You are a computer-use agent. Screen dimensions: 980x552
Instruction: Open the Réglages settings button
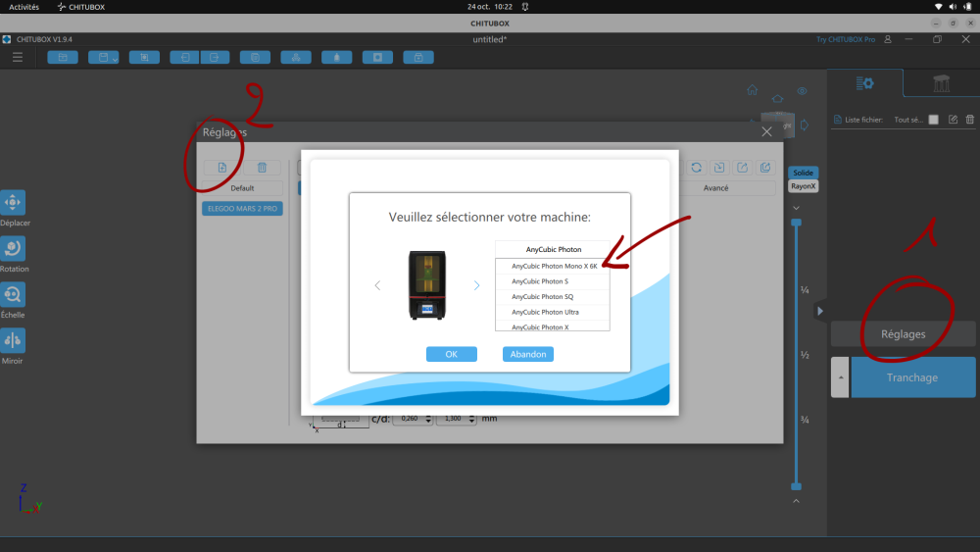coord(904,334)
